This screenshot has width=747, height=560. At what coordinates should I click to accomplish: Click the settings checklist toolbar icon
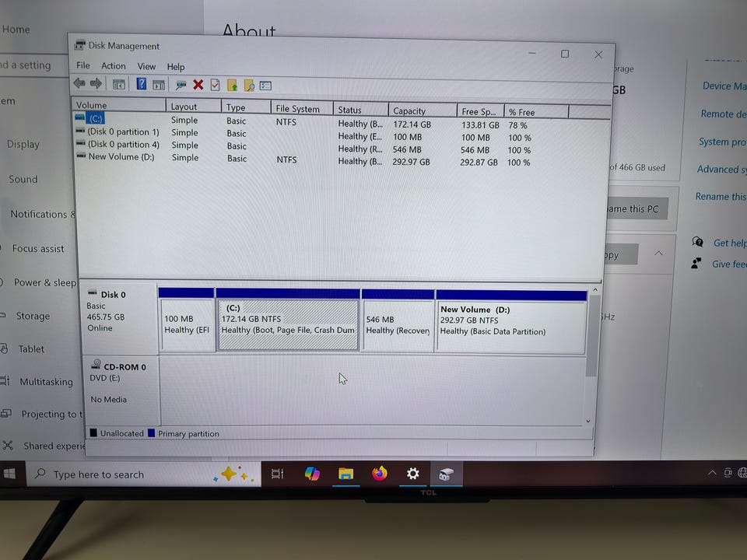click(x=265, y=86)
